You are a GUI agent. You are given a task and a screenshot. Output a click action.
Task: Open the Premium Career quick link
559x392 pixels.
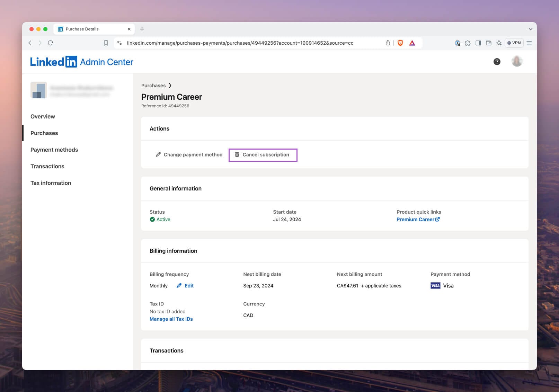click(x=418, y=220)
